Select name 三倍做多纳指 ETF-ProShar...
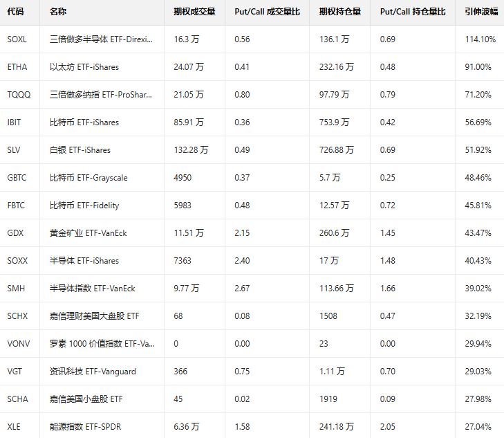The image size is (504, 438). (101, 95)
